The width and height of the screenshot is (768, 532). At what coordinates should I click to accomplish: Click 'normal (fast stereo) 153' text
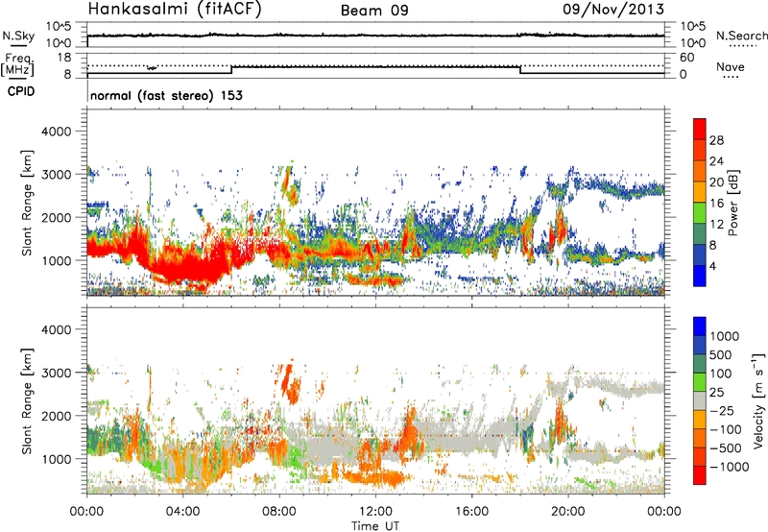click(x=166, y=95)
